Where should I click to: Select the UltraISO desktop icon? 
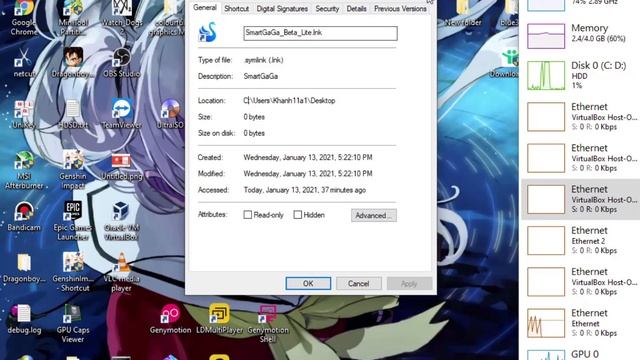170,114
